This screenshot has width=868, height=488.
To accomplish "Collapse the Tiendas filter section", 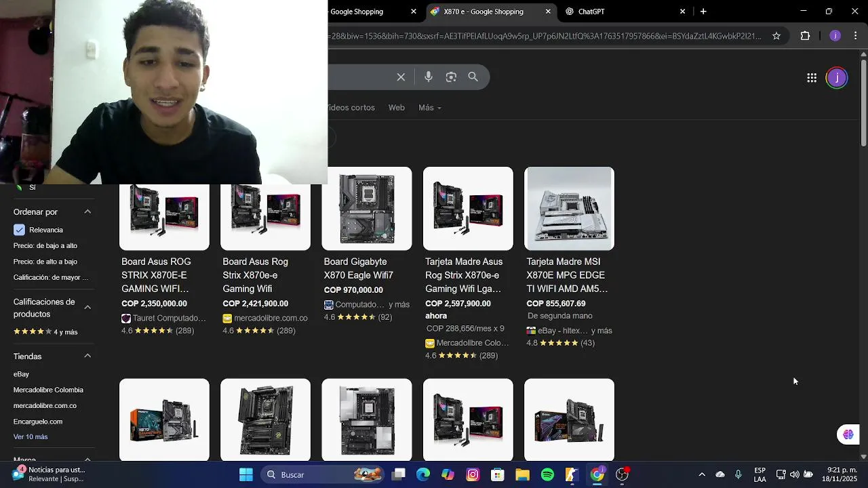I will [x=87, y=356].
